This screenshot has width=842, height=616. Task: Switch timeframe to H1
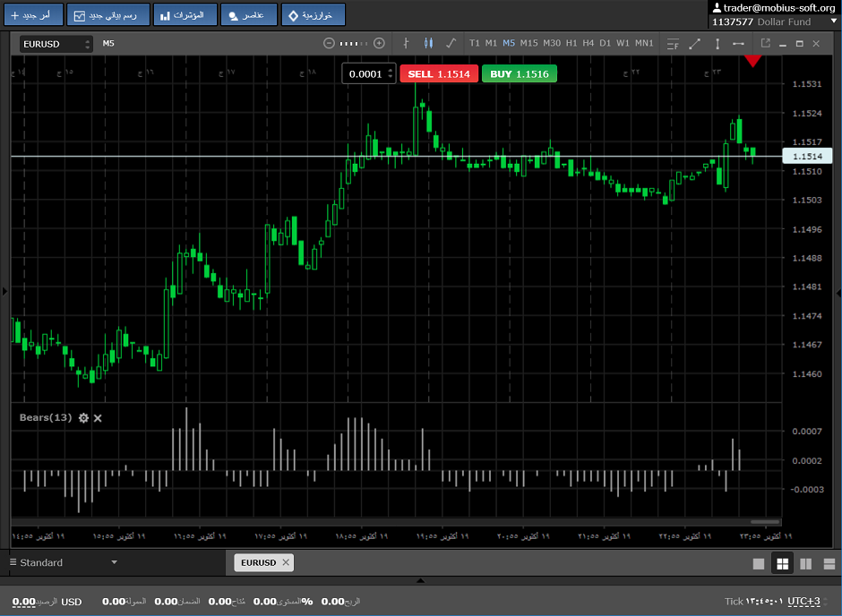[571, 43]
